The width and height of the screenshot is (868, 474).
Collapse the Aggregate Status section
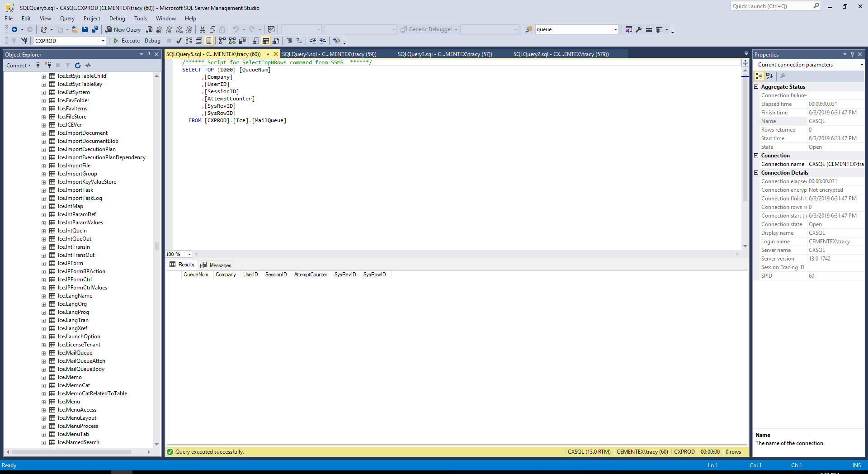(756, 87)
